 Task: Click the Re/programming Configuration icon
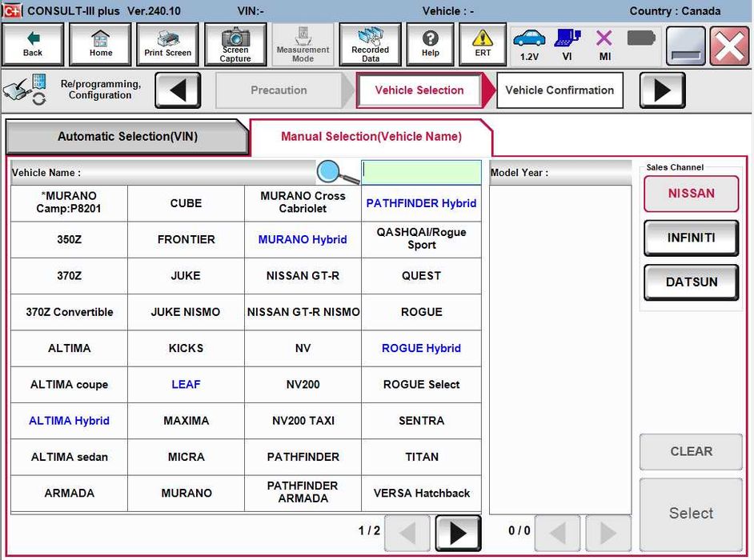coord(25,90)
